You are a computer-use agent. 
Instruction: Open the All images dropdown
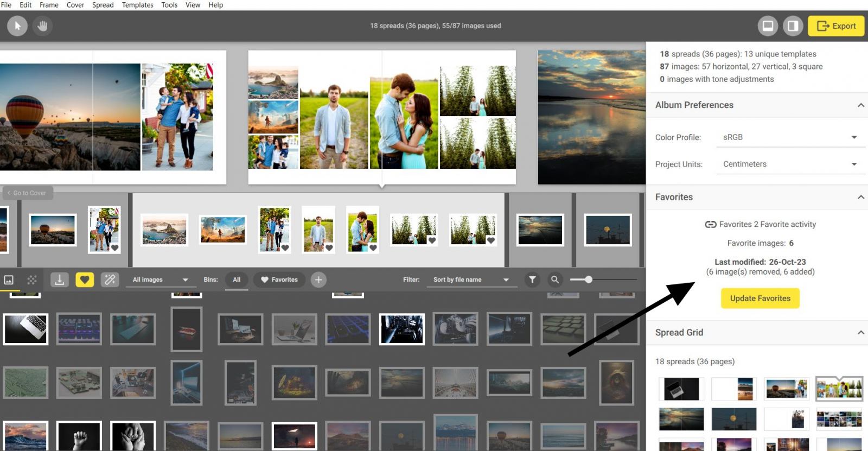[160, 280]
